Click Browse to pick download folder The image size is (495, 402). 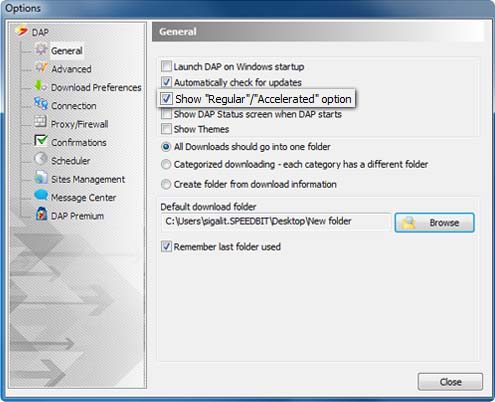click(x=434, y=222)
